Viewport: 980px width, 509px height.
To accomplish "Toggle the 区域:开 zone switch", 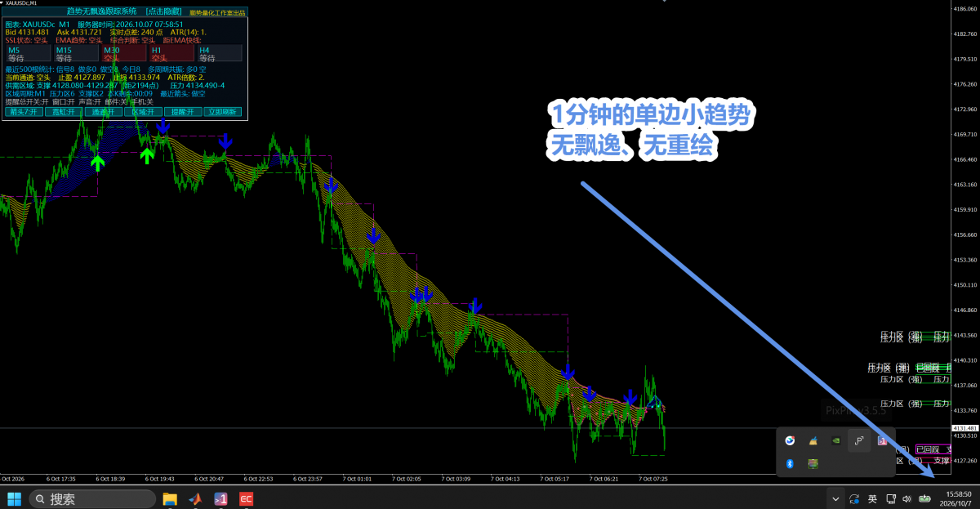I will (143, 112).
